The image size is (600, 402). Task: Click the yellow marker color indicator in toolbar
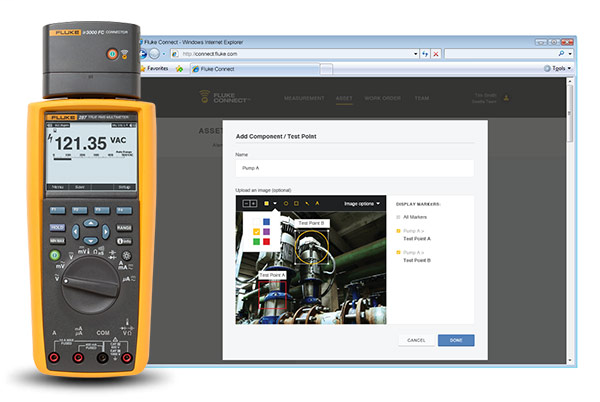click(266, 203)
